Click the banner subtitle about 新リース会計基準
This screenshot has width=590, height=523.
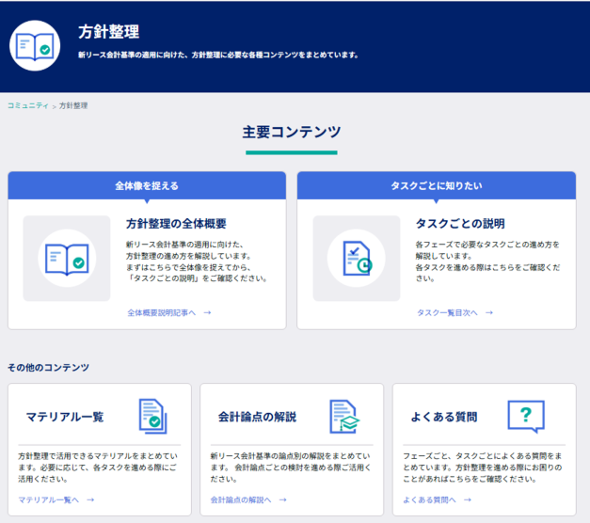pos(218,55)
